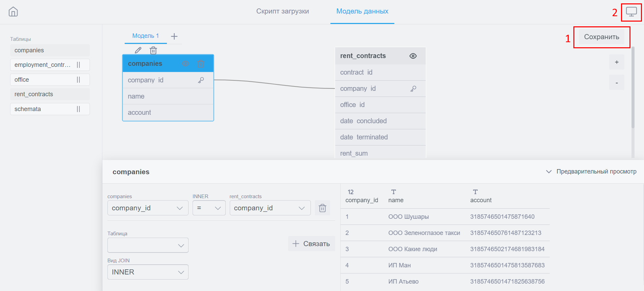644x291 pixels.
Task: Click the vertical canvas scrollbar
Action: click(x=633, y=88)
